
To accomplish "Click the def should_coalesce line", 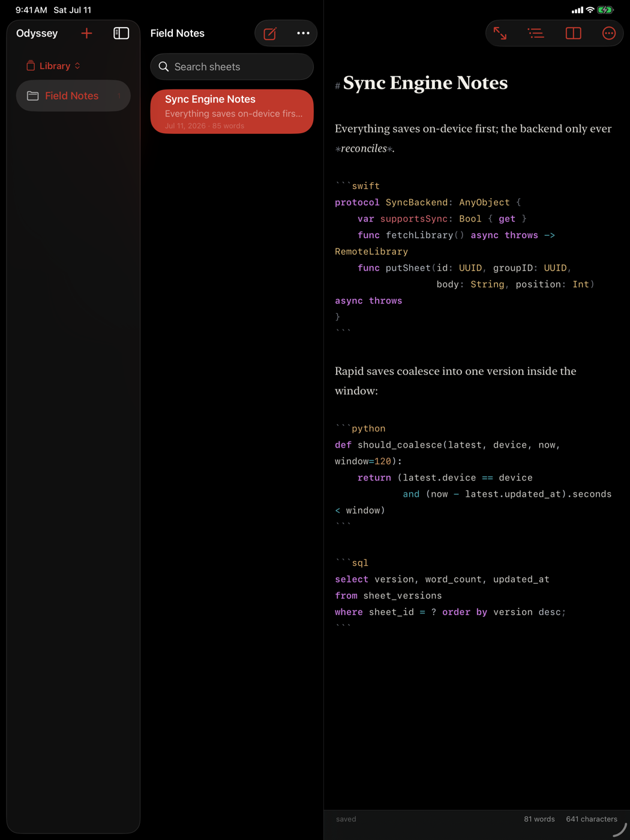I will coord(448,445).
